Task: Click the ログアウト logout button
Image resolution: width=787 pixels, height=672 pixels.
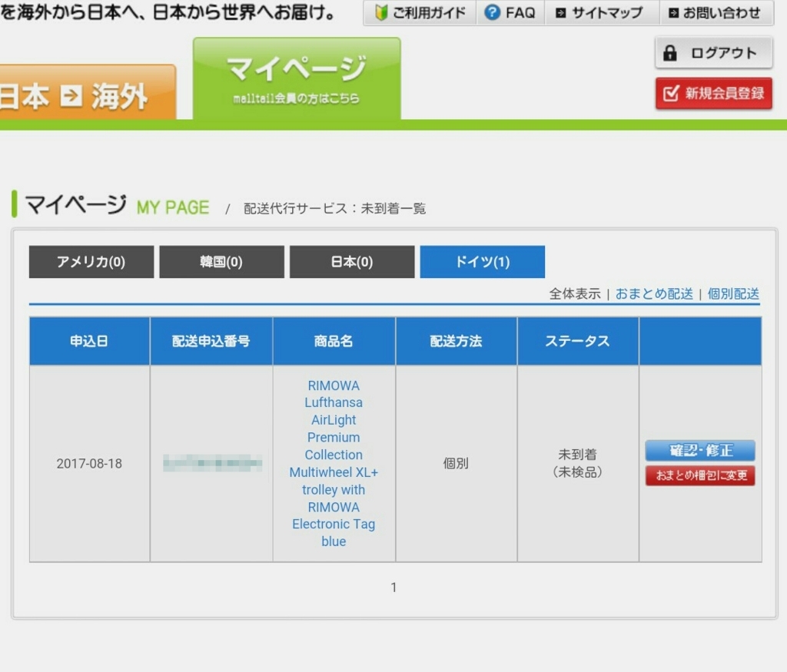Action: tap(713, 53)
